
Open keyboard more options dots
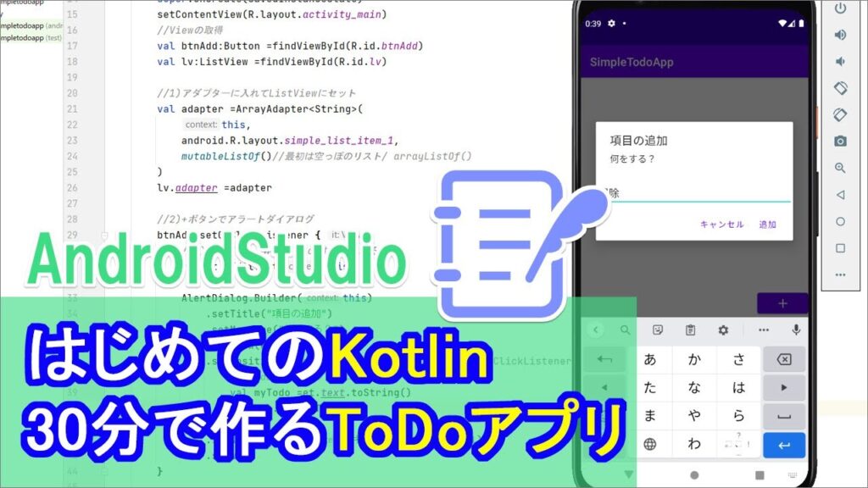pos(764,330)
